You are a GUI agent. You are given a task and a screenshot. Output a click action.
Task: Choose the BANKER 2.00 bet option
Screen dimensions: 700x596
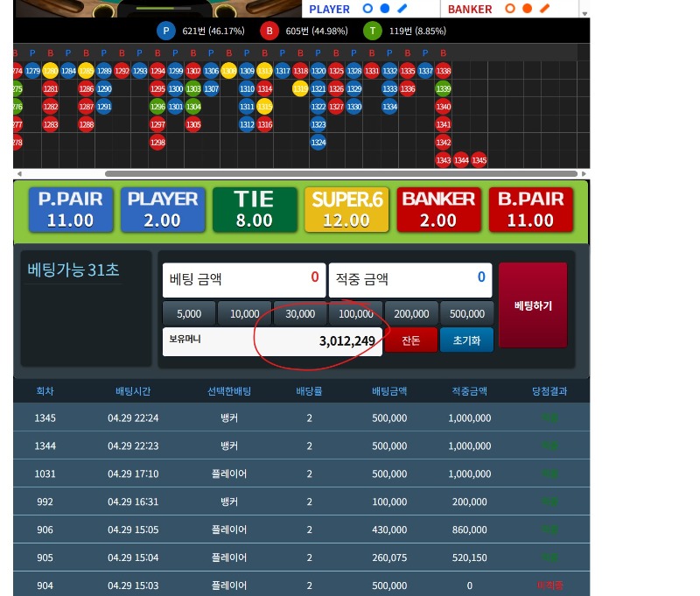pos(438,209)
